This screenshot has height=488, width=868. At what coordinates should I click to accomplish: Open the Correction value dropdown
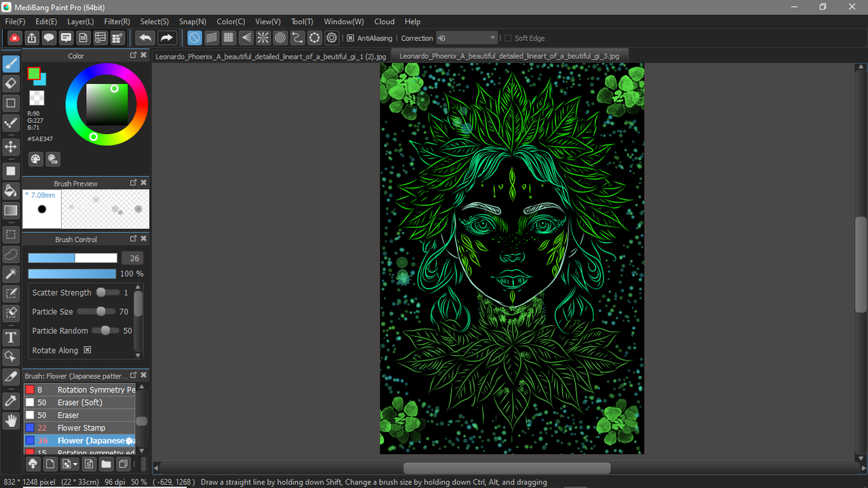pos(492,38)
